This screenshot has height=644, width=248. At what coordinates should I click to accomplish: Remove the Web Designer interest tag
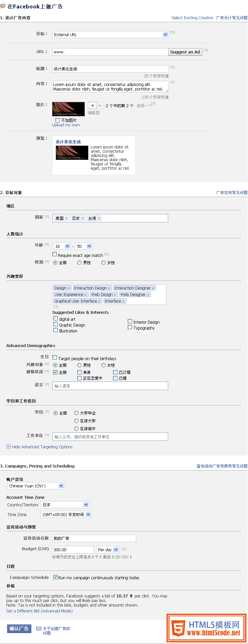[x=148, y=295]
